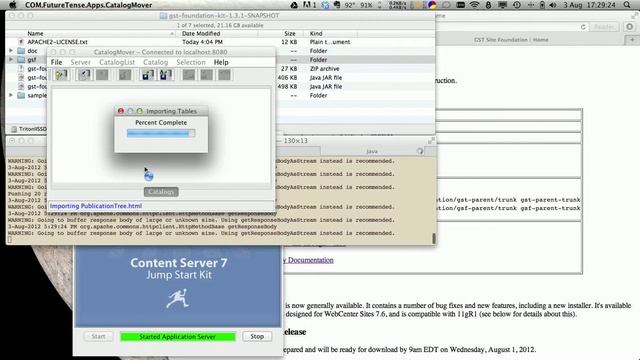The height and width of the screenshot is (360, 640).
Task: Click the Percent Complete progress bar
Action: (x=161, y=133)
